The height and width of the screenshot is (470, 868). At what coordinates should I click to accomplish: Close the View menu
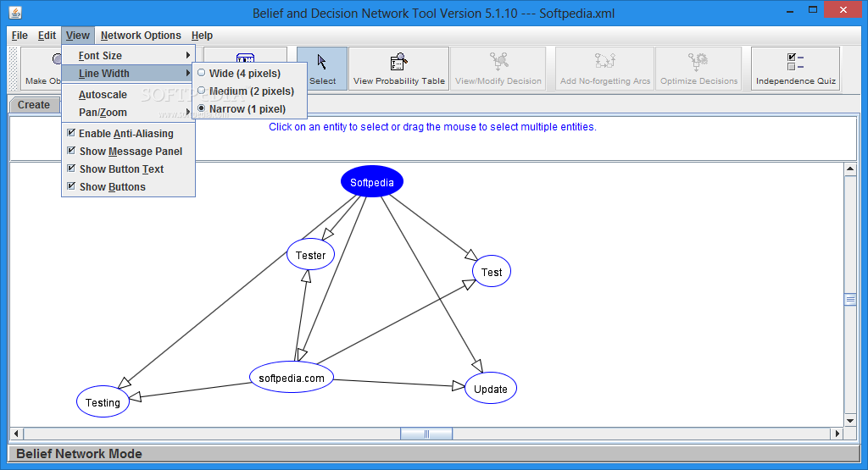pyautogui.click(x=77, y=36)
